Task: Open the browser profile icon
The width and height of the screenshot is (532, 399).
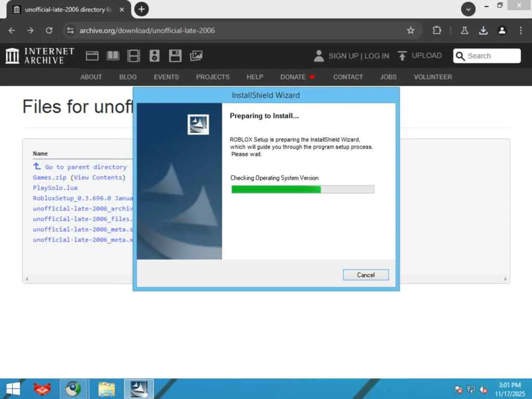Action: [502, 31]
